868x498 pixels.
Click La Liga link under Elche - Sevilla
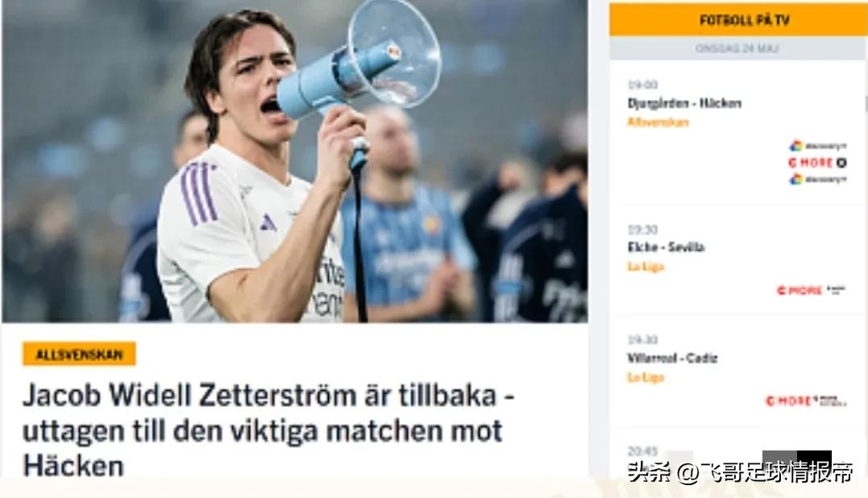[x=646, y=267]
